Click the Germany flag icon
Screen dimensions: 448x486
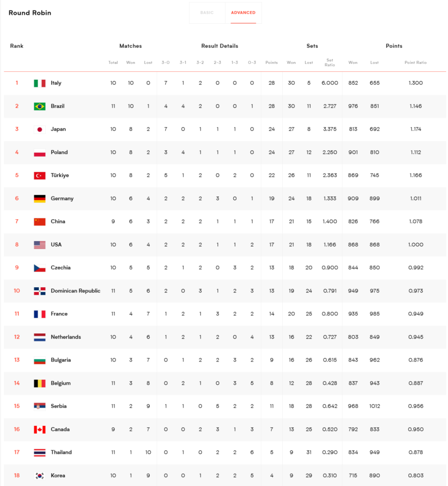(x=40, y=199)
